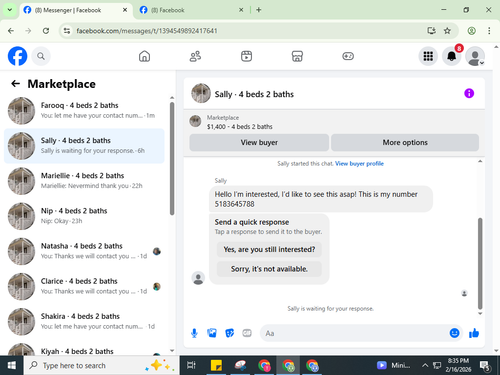Viewport: 500px width, 375px height.
Task: Show hidden system tray icons
Action: [x=425, y=365]
